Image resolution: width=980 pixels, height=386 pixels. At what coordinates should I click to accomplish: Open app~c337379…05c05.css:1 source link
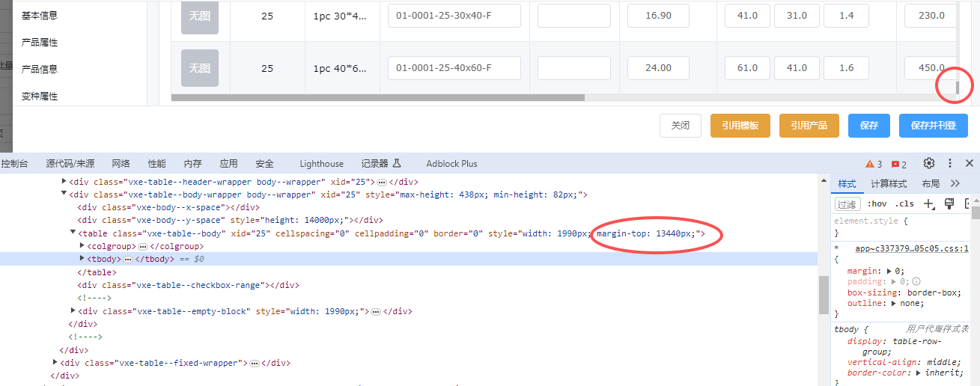912,248
